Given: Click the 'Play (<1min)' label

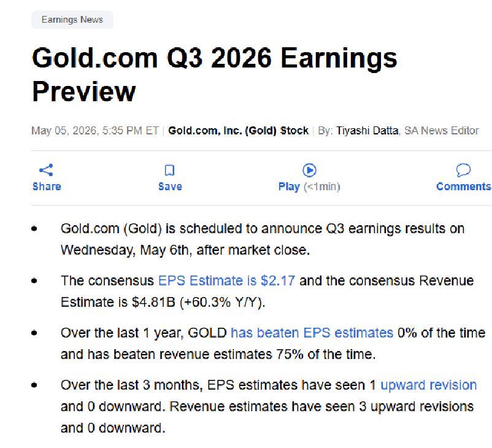Looking at the screenshot, I should point(309,187).
